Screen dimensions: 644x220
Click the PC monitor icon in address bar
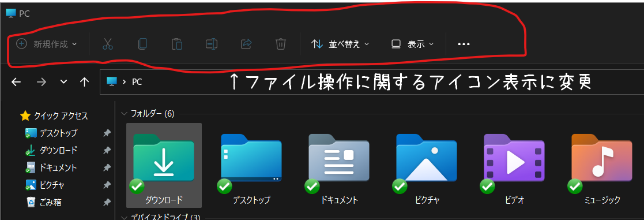(x=111, y=81)
